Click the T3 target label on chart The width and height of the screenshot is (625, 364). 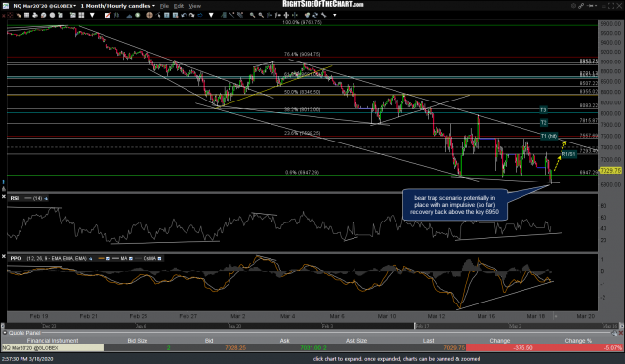click(x=543, y=110)
